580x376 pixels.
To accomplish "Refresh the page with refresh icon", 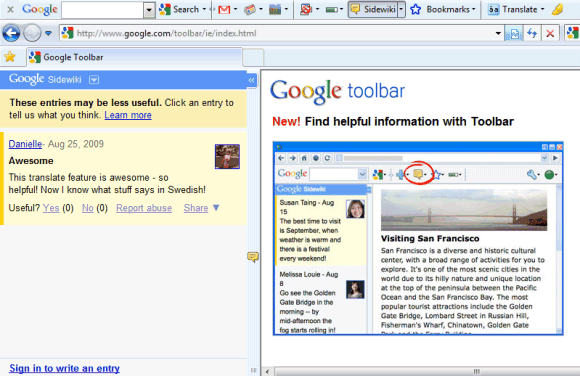I will (532, 34).
